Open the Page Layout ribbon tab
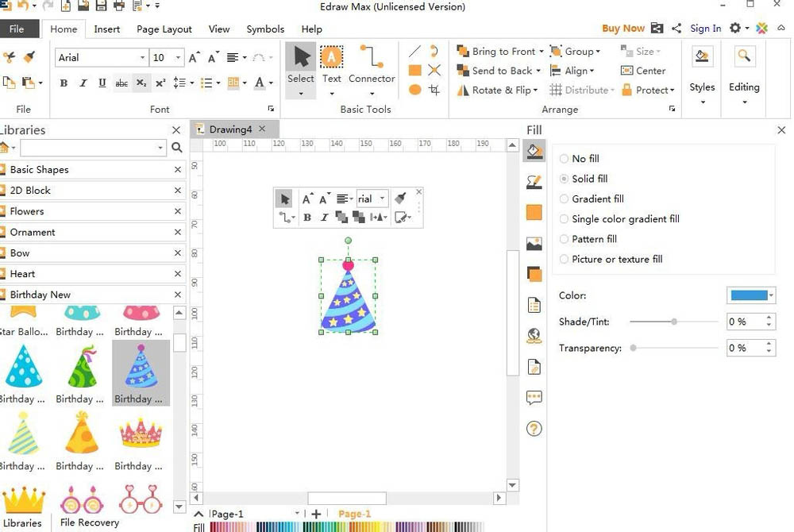 [164, 29]
